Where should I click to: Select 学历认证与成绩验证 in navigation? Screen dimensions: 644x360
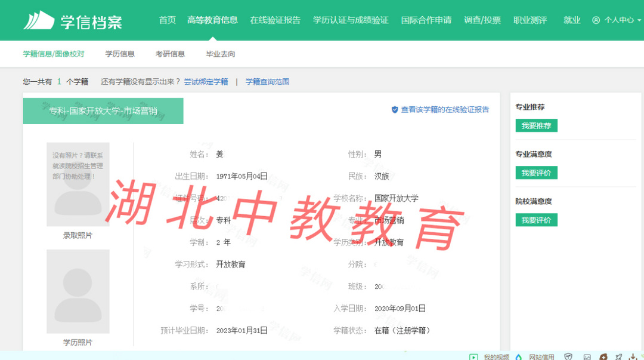click(351, 20)
